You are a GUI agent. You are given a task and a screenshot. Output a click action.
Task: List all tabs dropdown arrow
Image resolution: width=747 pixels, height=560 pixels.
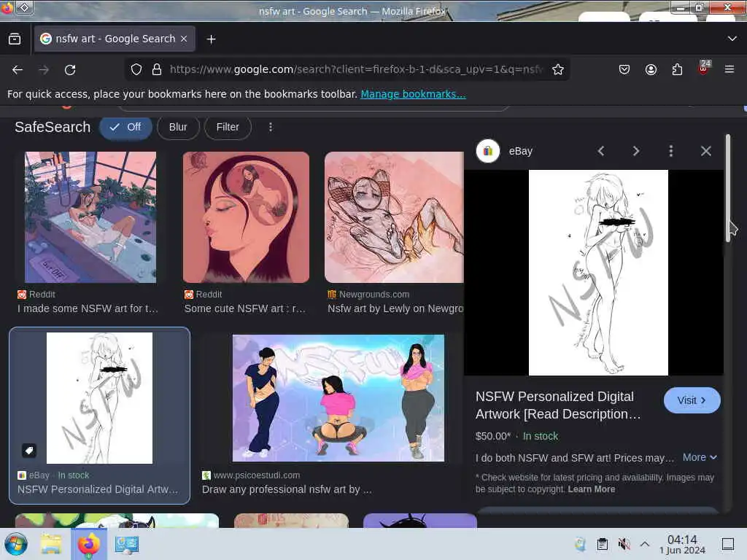tap(732, 39)
